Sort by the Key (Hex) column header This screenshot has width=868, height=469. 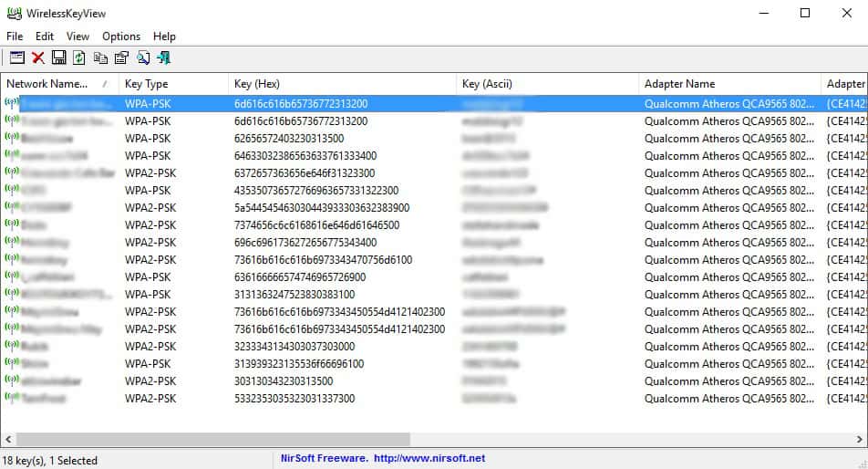(342, 84)
